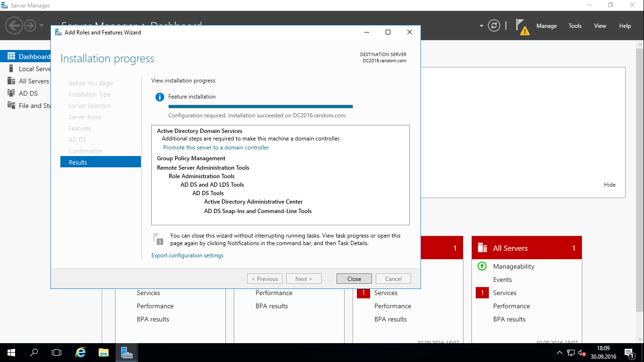Open Task View on the taskbar

[x=57, y=353]
